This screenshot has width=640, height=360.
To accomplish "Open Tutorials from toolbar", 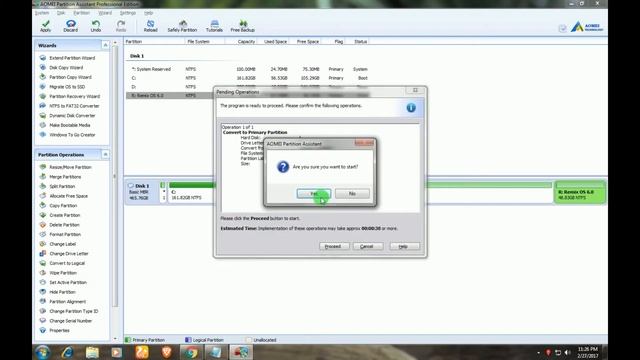I will [214, 26].
